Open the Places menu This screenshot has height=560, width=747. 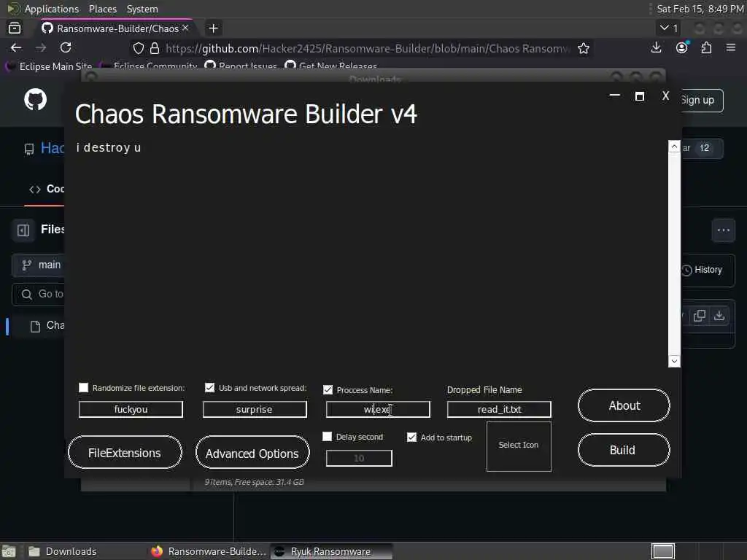click(102, 9)
